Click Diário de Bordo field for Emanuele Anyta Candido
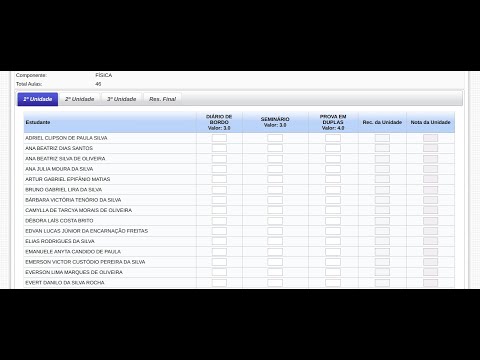 click(x=219, y=252)
